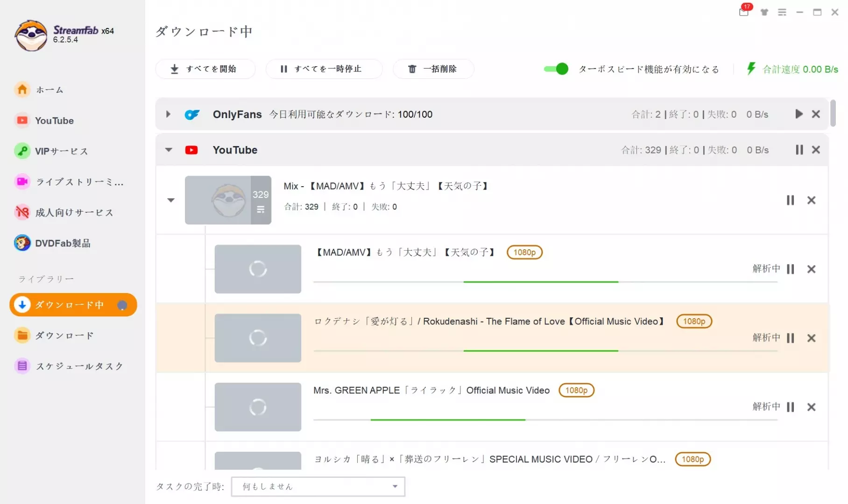Pause the YouTube download group
848x504 pixels.
coord(799,150)
